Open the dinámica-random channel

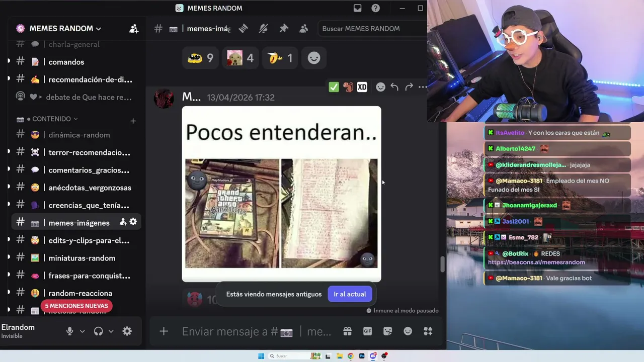pos(75,135)
